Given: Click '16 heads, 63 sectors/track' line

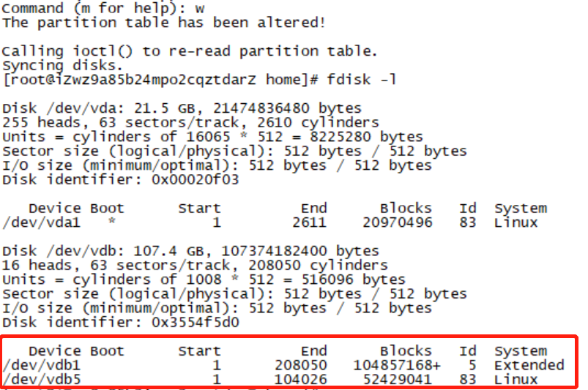Looking at the screenshot, I should (x=195, y=266).
